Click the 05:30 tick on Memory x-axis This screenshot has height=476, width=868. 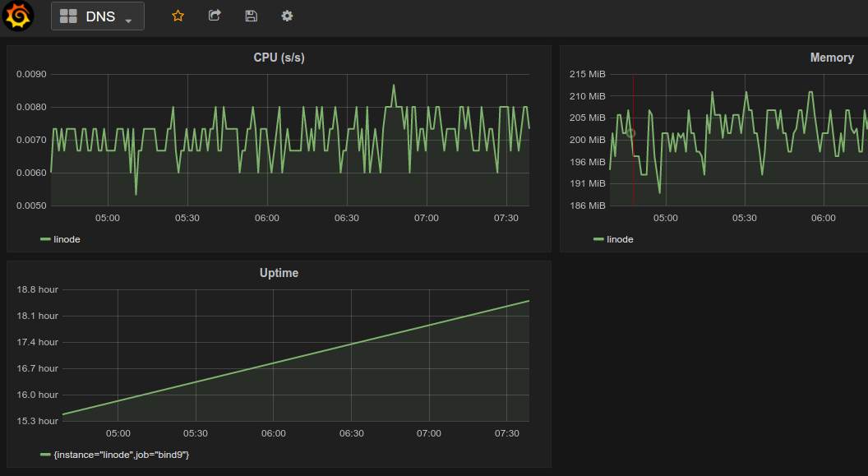coord(745,218)
